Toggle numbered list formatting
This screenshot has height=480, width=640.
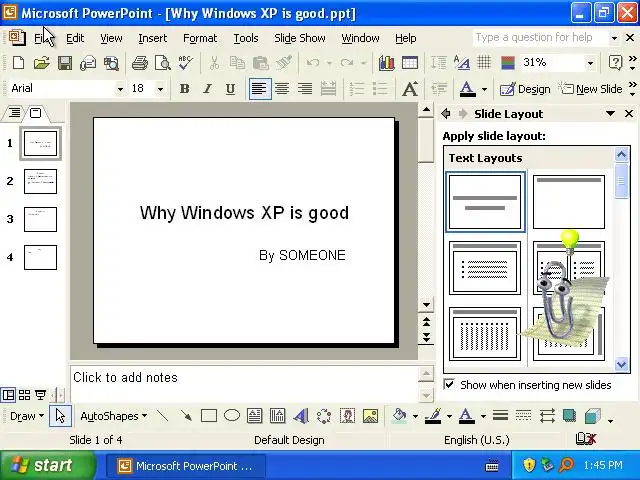coord(357,89)
